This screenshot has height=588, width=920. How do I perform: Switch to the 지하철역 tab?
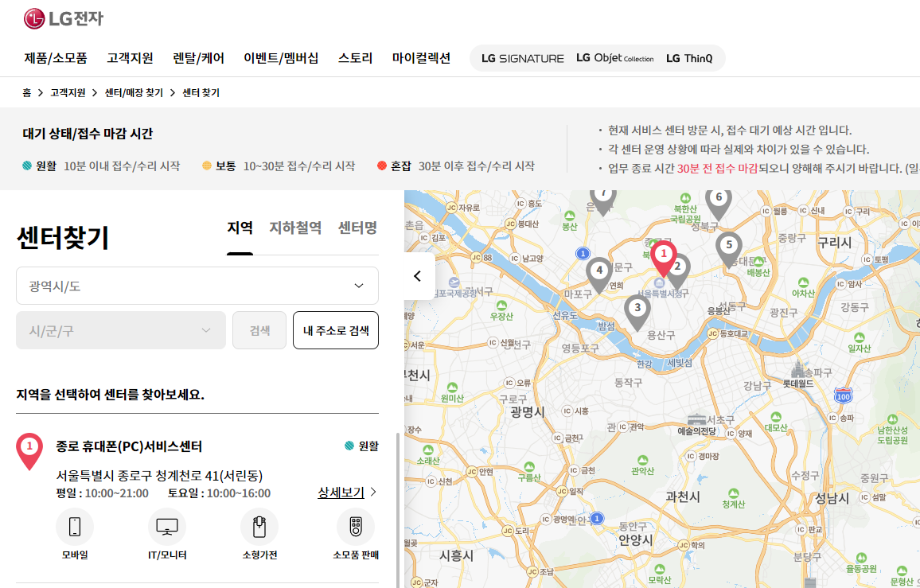tap(295, 228)
